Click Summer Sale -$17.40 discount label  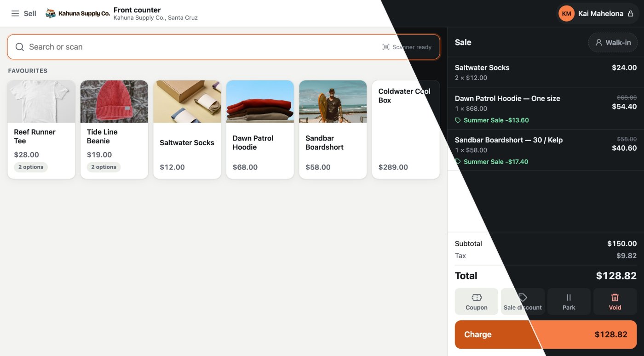pos(496,162)
